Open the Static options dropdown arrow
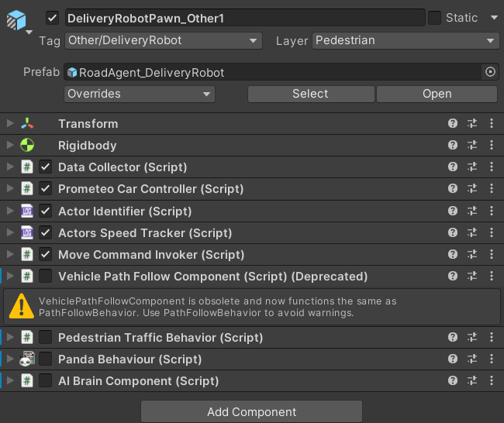The width and height of the screenshot is (504, 423). click(x=494, y=17)
